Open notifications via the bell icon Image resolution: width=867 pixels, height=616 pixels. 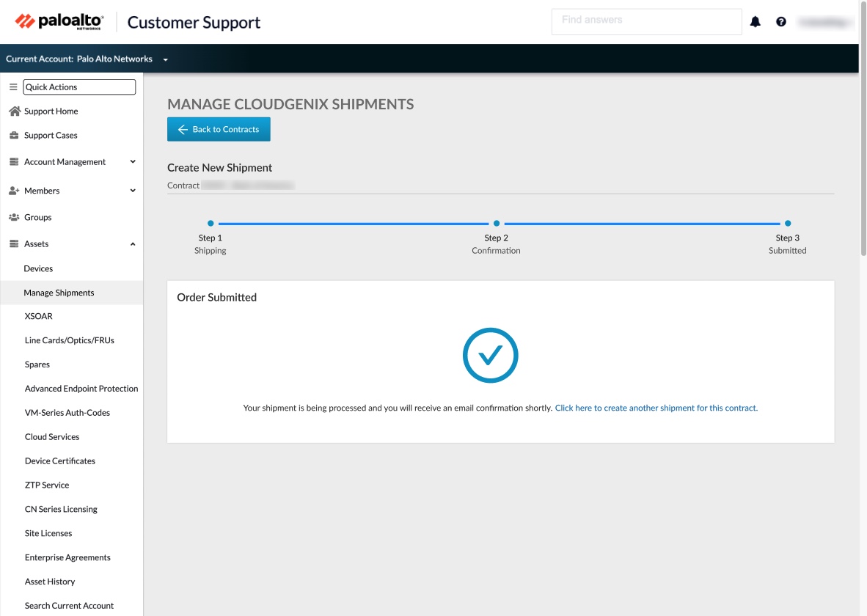click(x=756, y=21)
